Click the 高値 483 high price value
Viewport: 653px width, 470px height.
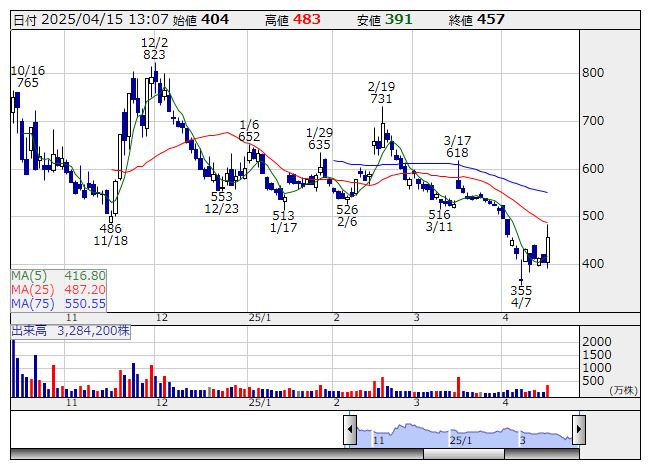coord(293,20)
